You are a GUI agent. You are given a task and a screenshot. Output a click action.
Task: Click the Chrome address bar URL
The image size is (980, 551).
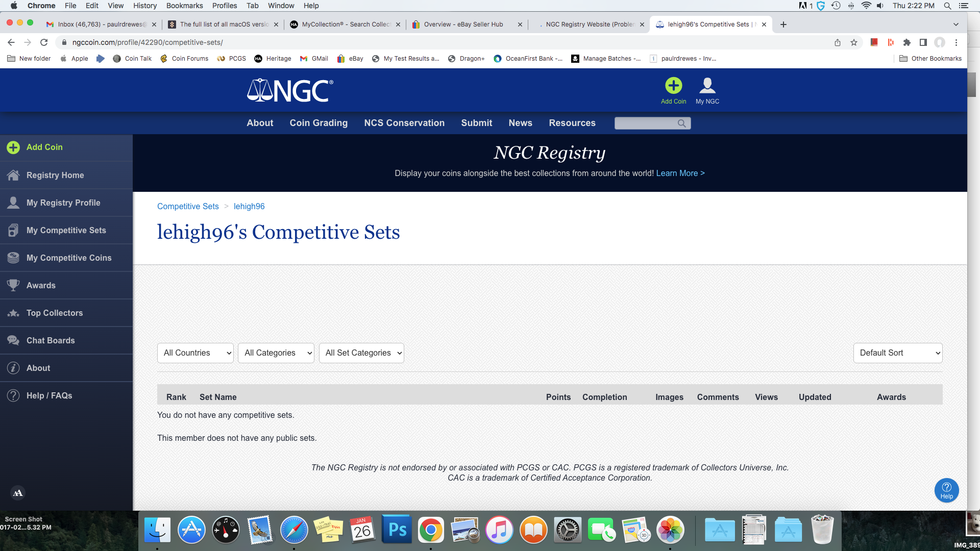[148, 42]
